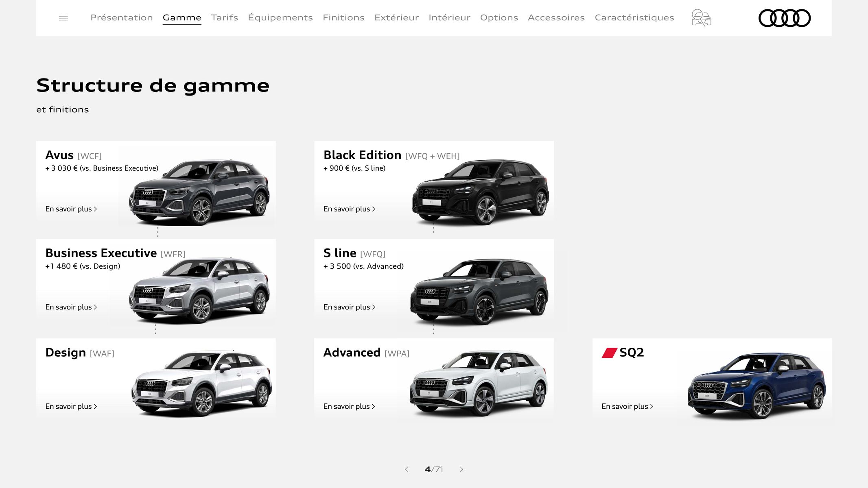The height and width of the screenshot is (488, 868).
Task: Click the Design [WAF] title
Action: click(80, 353)
